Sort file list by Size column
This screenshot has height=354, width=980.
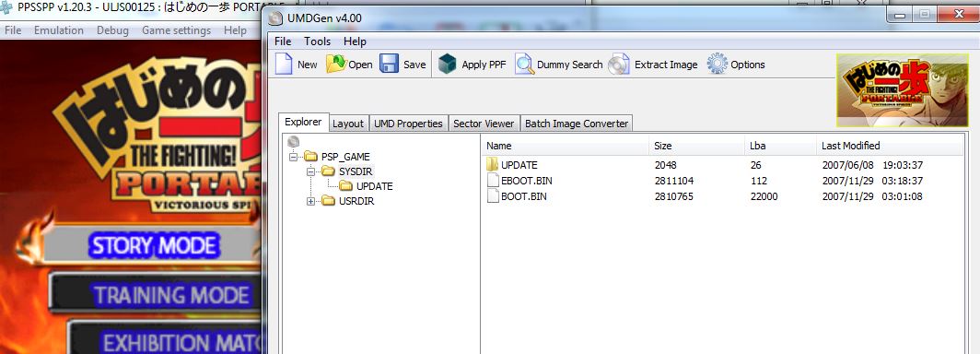(697, 146)
